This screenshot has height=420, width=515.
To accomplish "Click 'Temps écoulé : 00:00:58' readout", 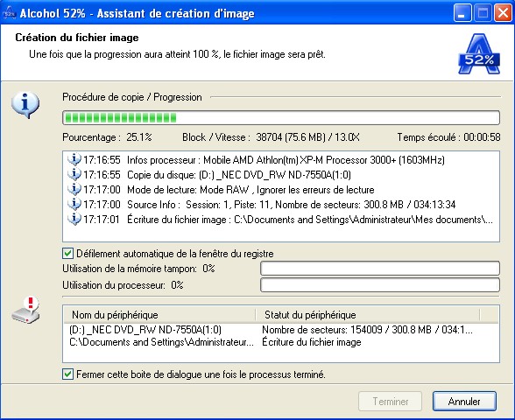I will pos(448,136).
